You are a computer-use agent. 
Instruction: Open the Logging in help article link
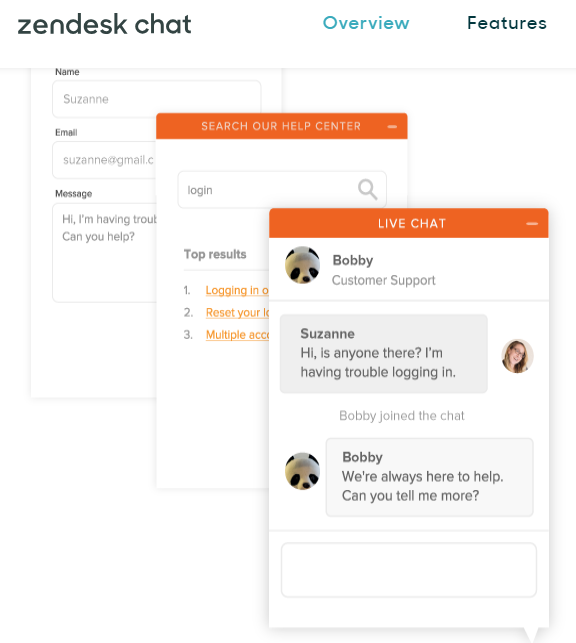[x=237, y=290]
